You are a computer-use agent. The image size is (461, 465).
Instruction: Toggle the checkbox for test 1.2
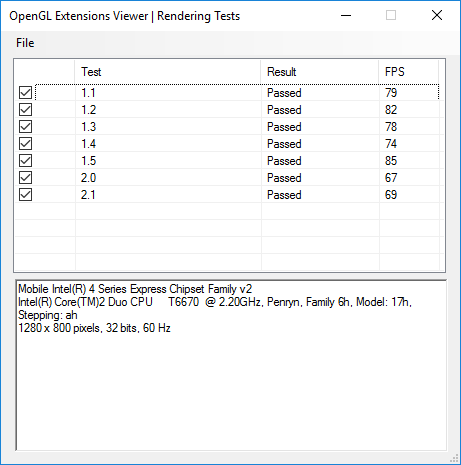[25, 110]
